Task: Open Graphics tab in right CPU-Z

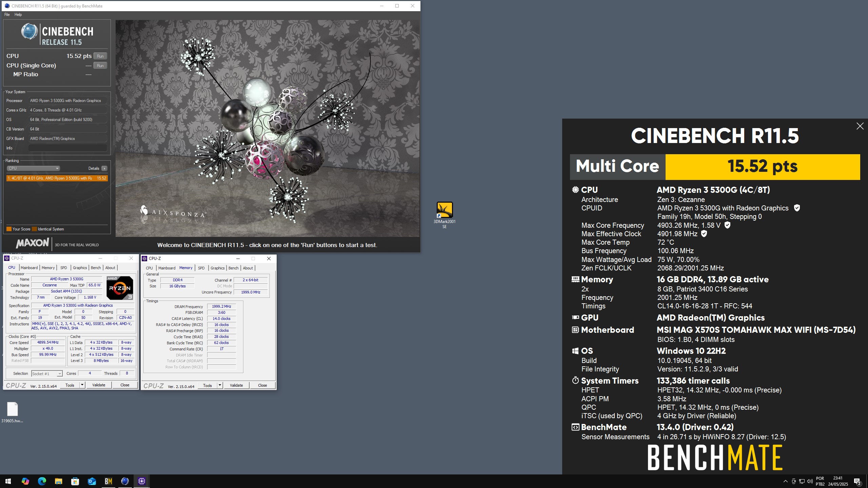Action: coord(218,268)
